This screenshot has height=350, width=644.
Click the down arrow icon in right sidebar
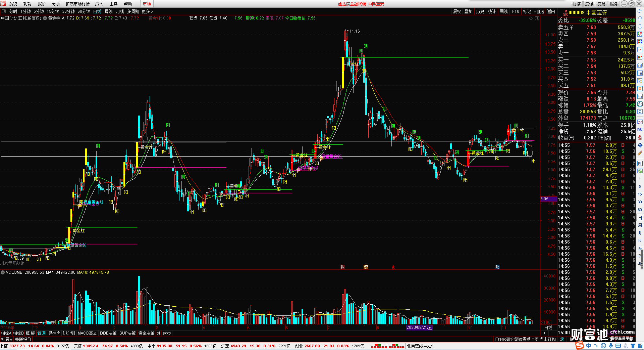640,27
